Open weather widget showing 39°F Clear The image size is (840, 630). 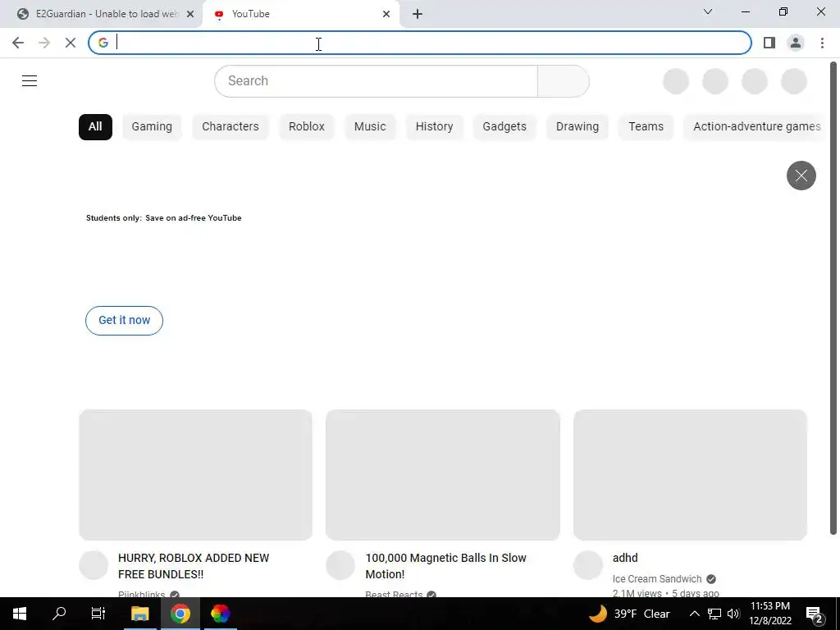click(x=629, y=614)
